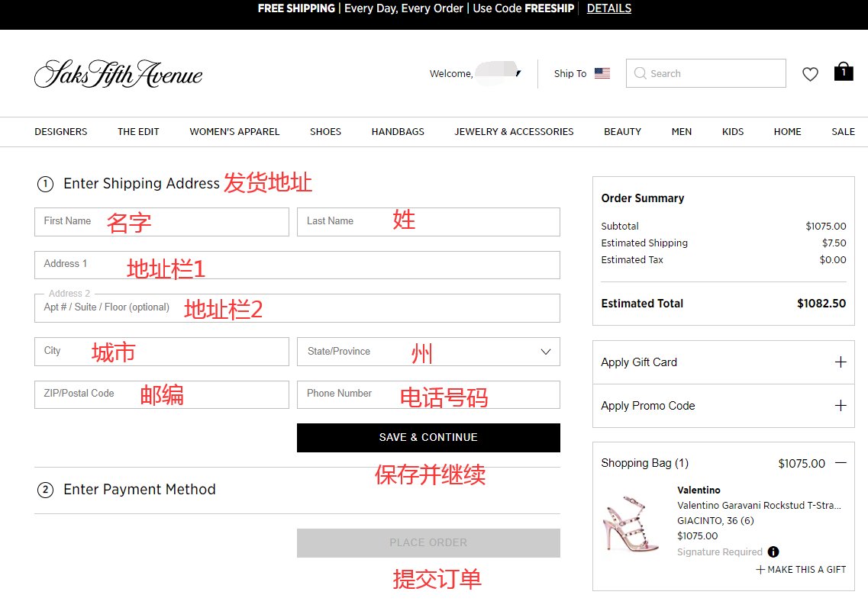Focus the City field
Screen dimensions: 868x611
[162, 352]
